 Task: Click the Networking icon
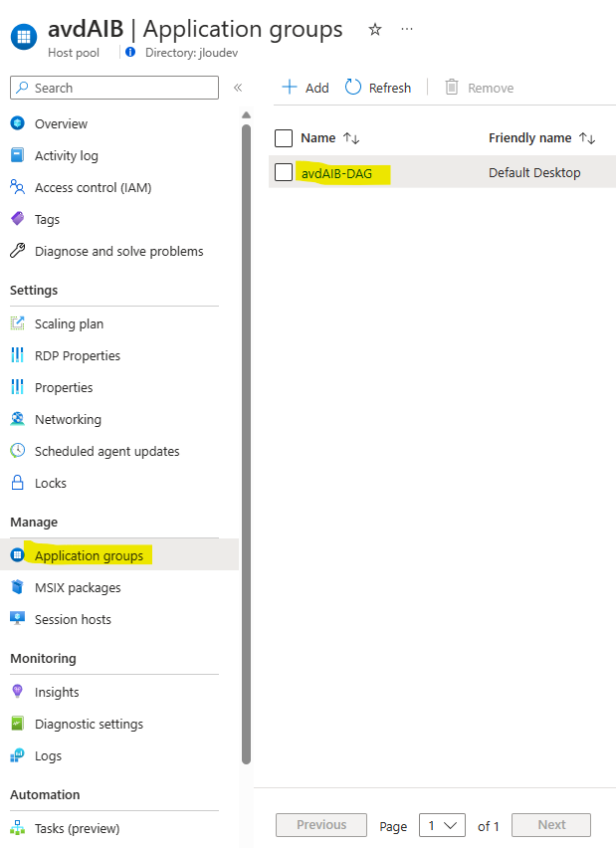click(17, 419)
